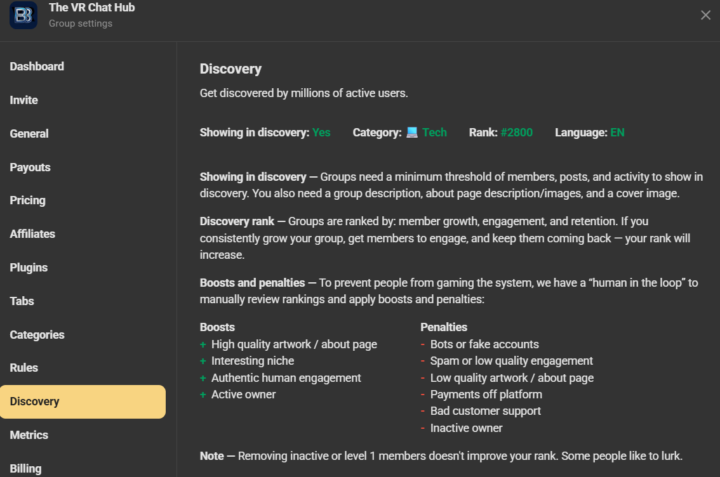Screen dimensions: 720x477
Task: Click the 'Note' label at the bottom
Action: [x=212, y=456]
